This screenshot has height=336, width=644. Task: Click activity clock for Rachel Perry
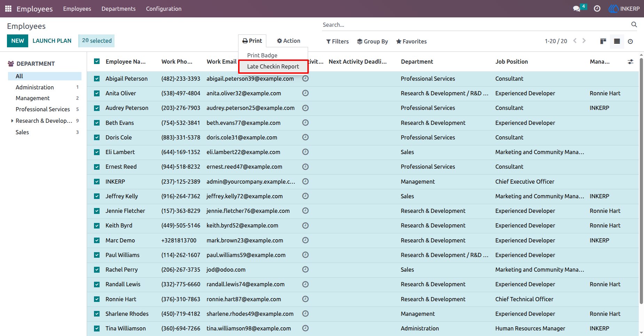point(305,269)
